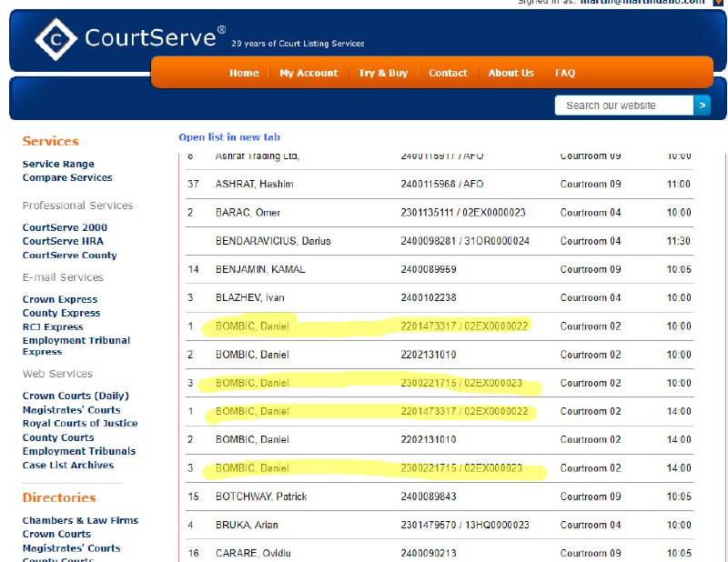
Task: Click the CourtServe diamond logo icon
Action: pyautogui.click(x=56, y=40)
